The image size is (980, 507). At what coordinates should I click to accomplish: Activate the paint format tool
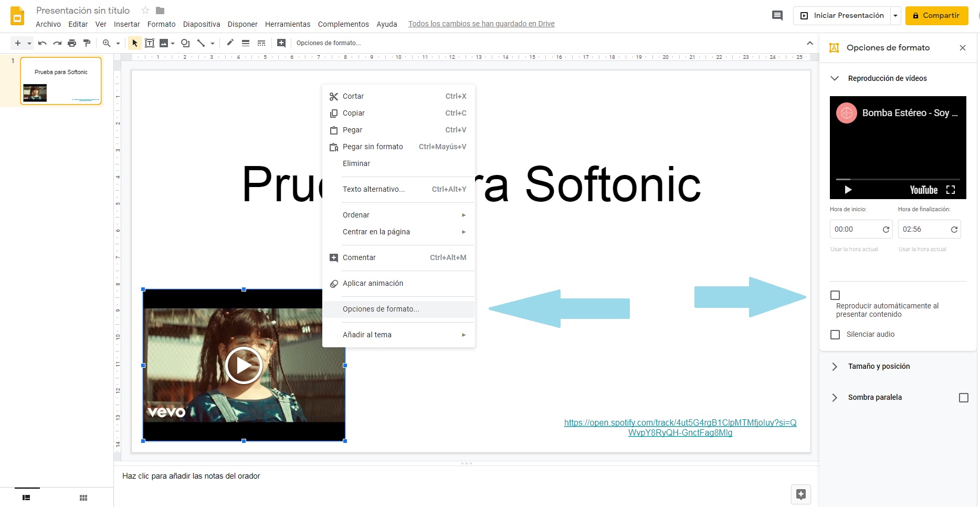pyautogui.click(x=87, y=43)
